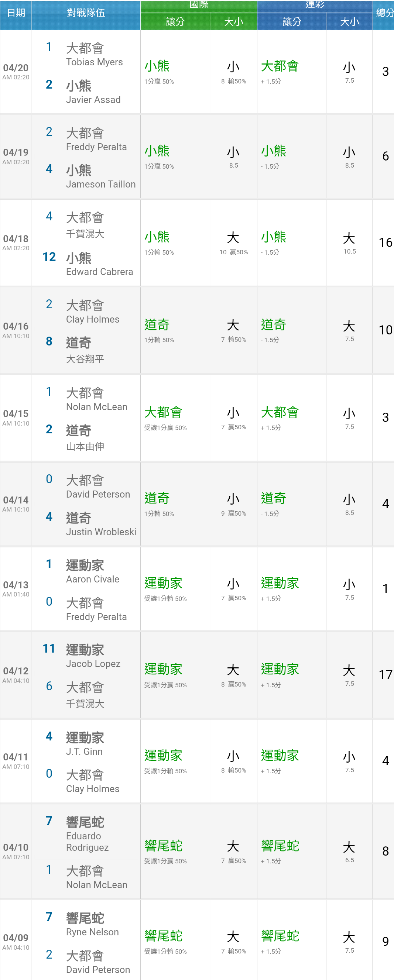Click pitcher J.T. Ginn's name
Viewport: 394px width, 980px height.
pyautogui.click(x=84, y=752)
